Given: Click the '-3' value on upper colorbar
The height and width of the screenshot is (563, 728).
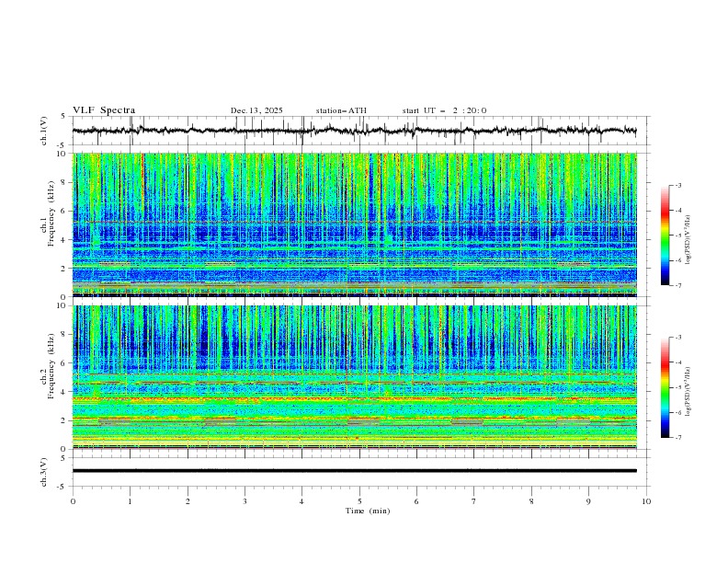Looking at the screenshot, I should pyautogui.click(x=677, y=185).
